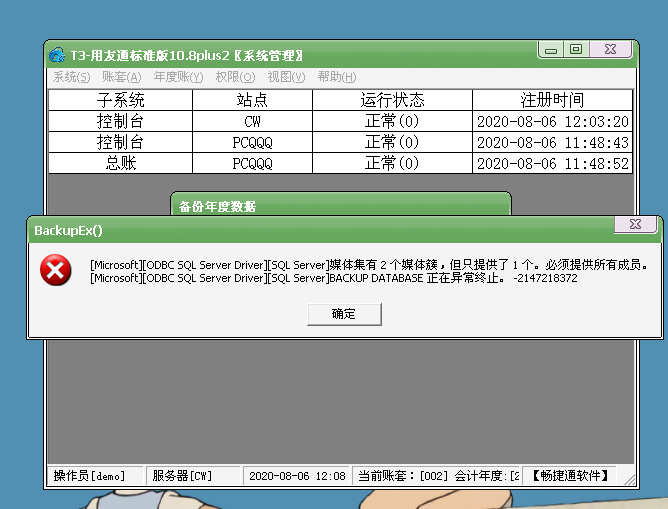This screenshot has height=509, width=668.
Task: Minimize the T3 系统管理 window
Action: click(551, 50)
